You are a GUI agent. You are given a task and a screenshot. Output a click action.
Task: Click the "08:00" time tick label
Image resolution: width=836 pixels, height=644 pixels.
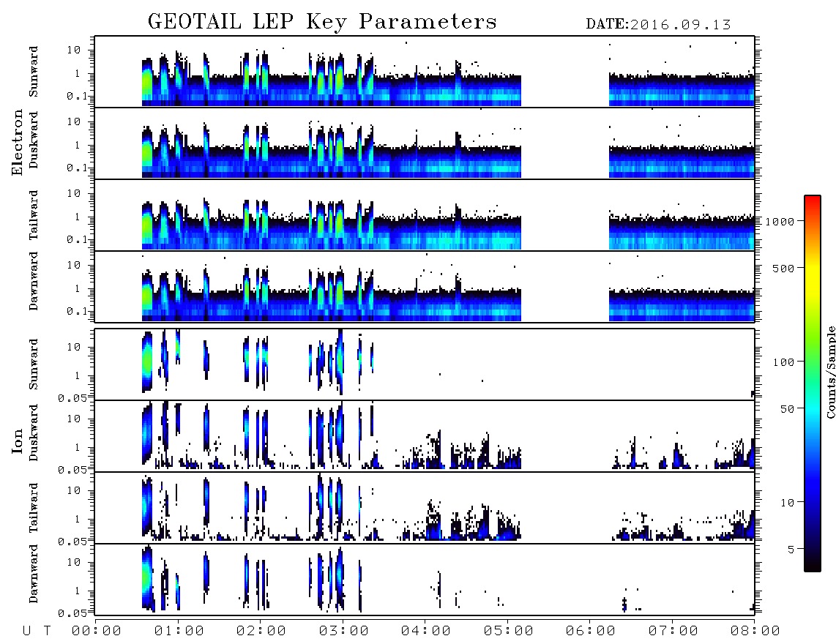(755, 632)
